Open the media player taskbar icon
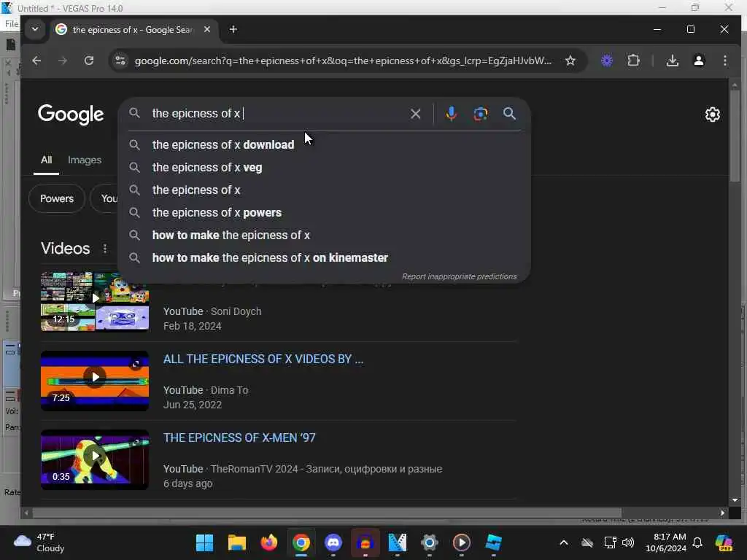Image resolution: width=747 pixels, height=560 pixels. click(461, 542)
